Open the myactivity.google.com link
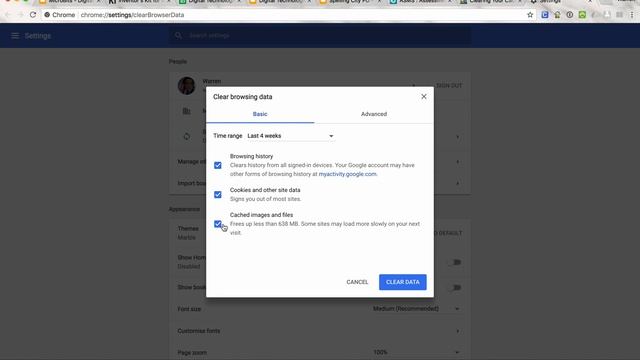The height and width of the screenshot is (360, 640). [x=347, y=174]
